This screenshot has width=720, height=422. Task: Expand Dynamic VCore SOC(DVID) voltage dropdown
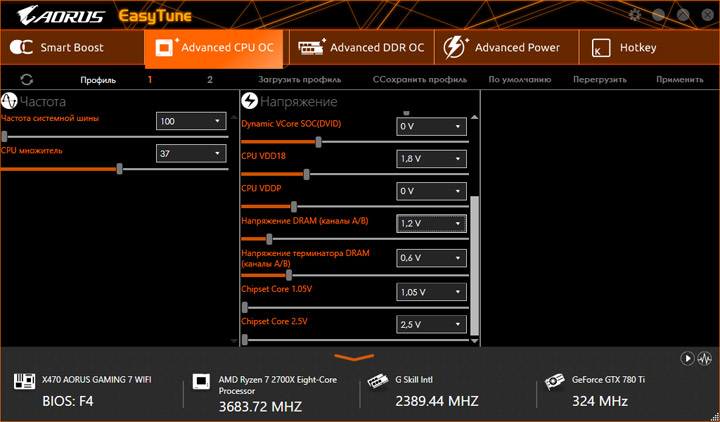pyautogui.click(x=431, y=126)
